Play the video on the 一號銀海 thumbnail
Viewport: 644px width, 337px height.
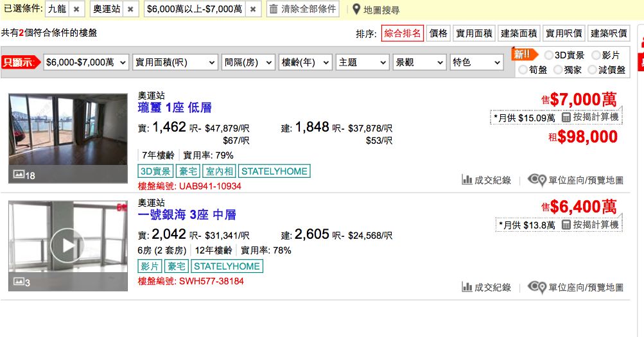tap(67, 245)
